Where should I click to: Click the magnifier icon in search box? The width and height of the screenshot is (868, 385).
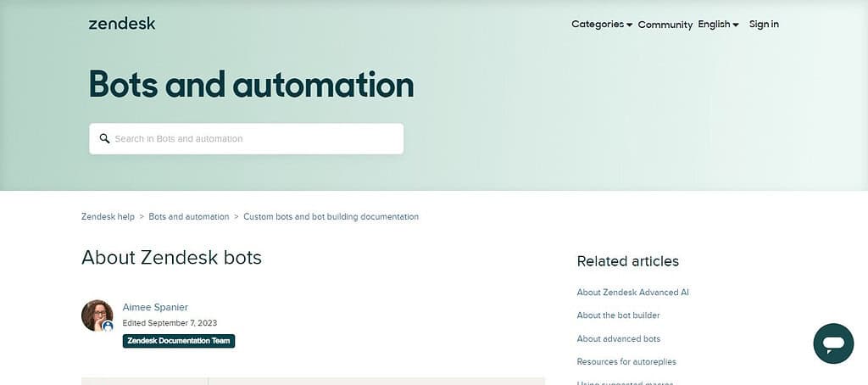104,138
